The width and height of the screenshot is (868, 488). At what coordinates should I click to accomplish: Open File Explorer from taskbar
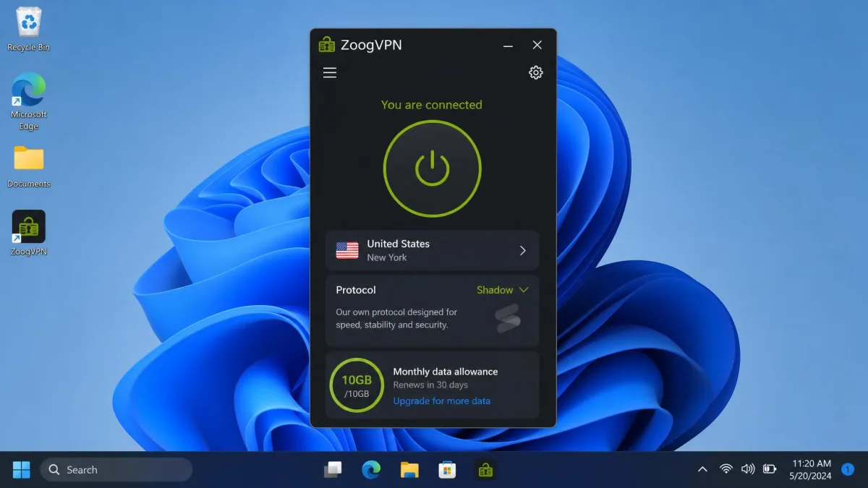[x=409, y=470]
